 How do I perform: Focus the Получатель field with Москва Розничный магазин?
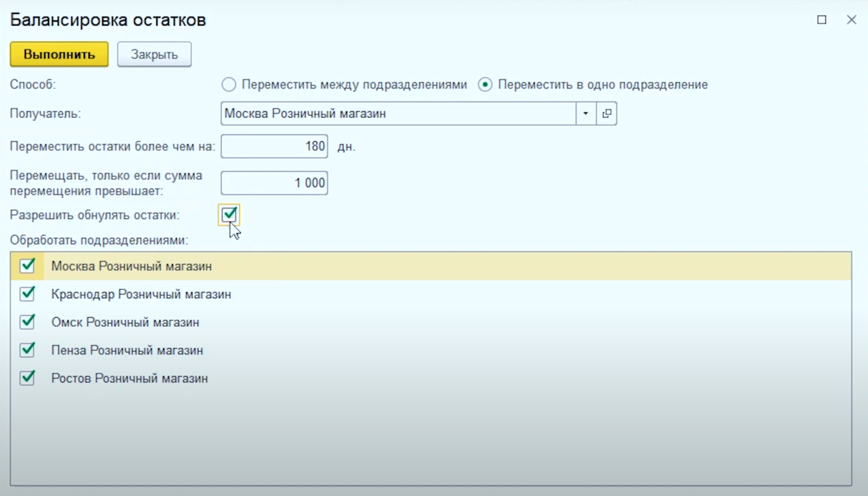[x=398, y=113]
